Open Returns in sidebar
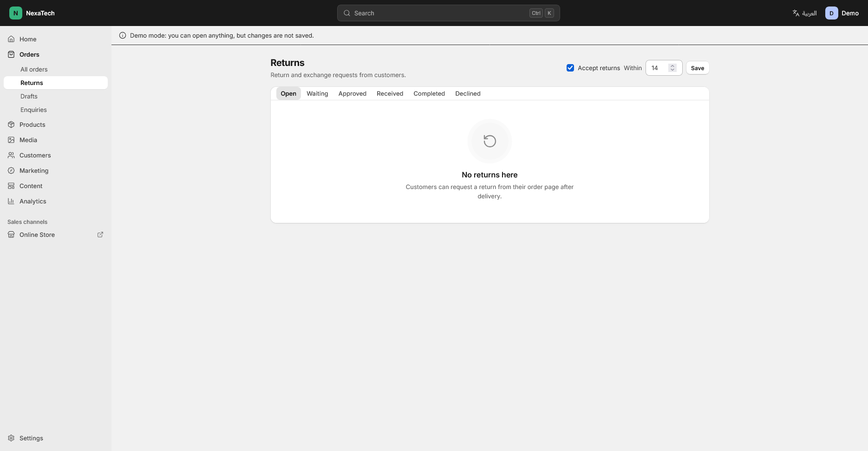Image resolution: width=868 pixels, height=451 pixels. pyautogui.click(x=56, y=83)
